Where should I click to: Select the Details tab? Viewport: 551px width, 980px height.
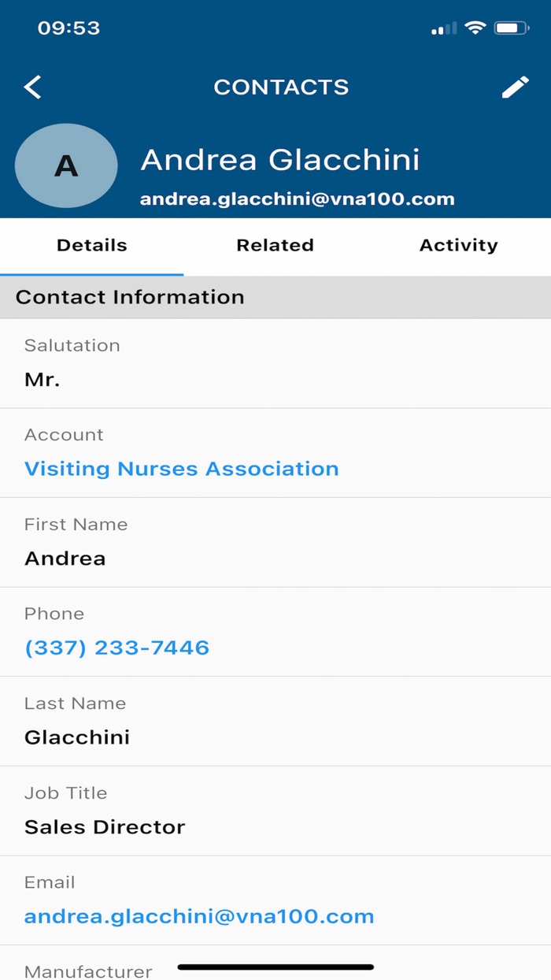coord(91,246)
